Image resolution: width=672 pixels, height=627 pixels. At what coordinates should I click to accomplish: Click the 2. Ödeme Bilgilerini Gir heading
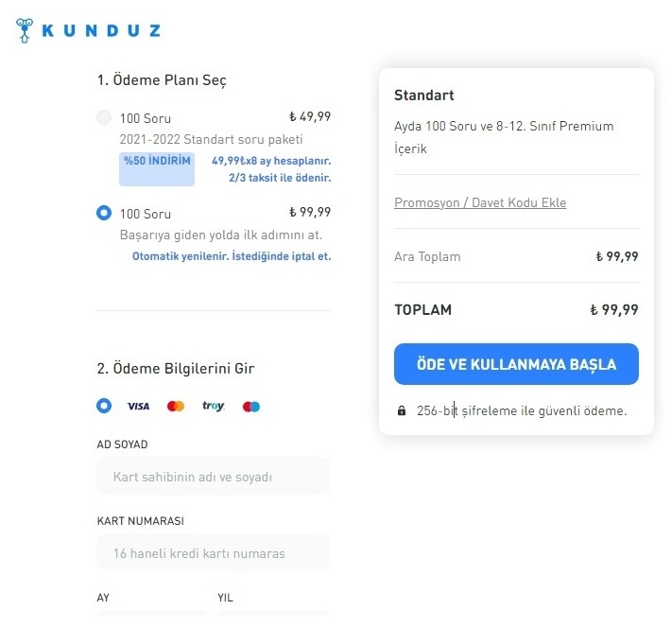point(176,368)
